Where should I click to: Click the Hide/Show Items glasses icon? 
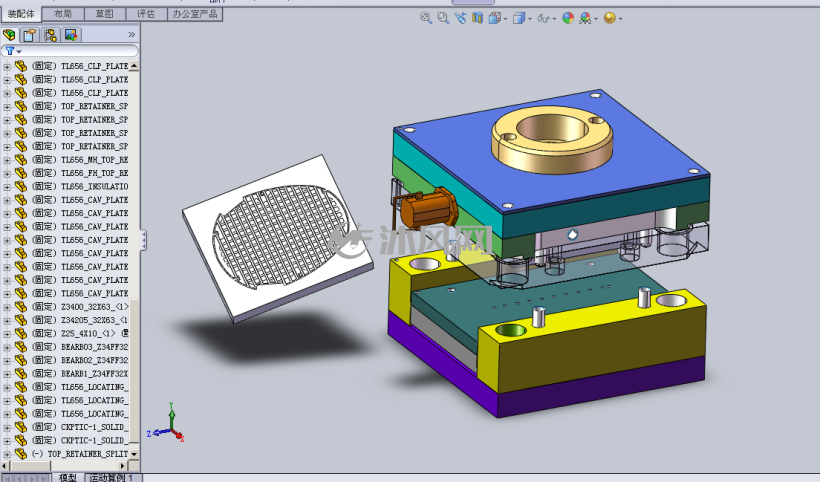543,18
